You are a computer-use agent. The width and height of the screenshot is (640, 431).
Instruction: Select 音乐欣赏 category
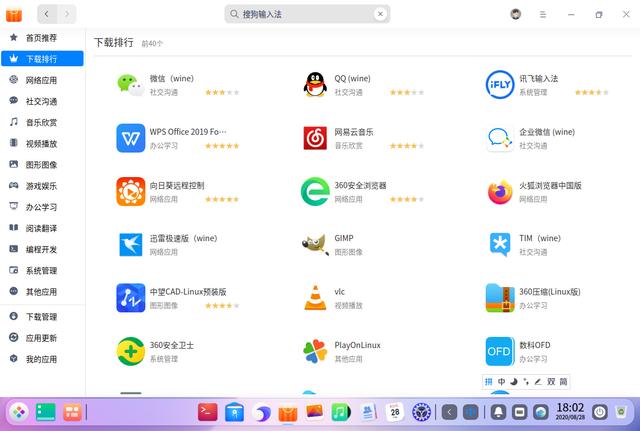(42, 122)
